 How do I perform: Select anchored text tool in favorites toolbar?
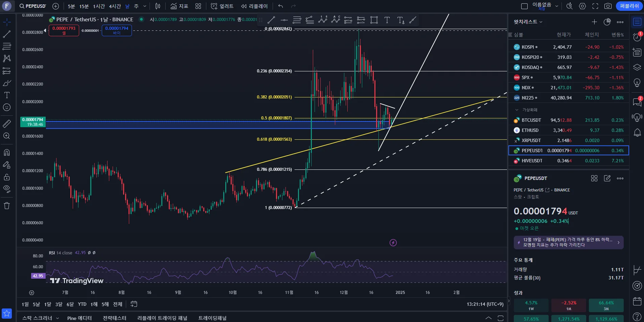401,20
